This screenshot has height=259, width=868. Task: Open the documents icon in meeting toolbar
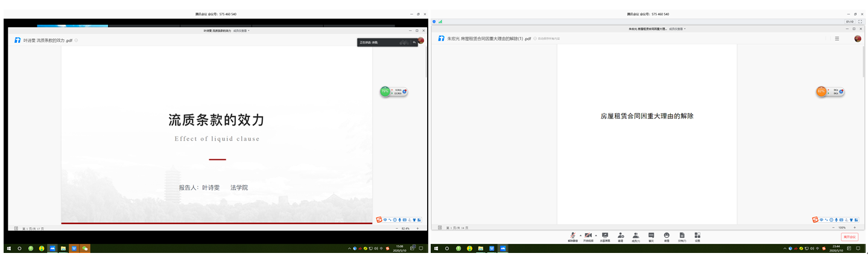point(682,235)
